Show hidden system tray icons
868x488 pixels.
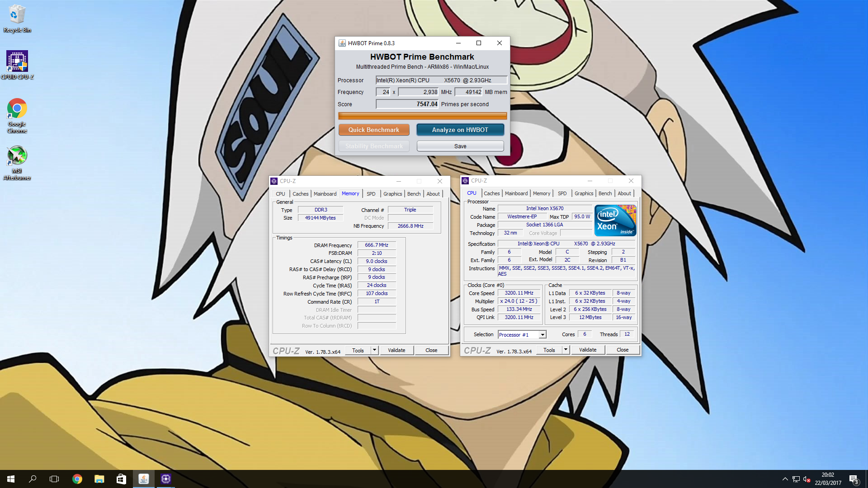click(x=785, y=479)
